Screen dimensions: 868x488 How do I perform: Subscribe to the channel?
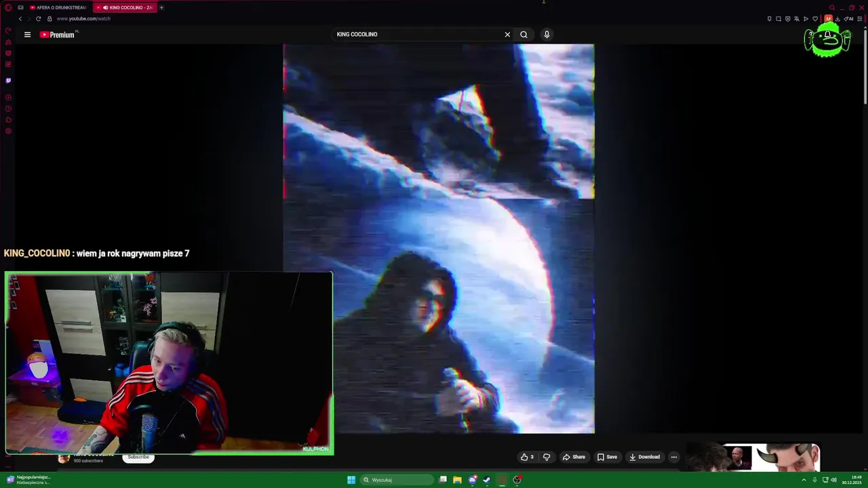pyautogui.click(x=138, y=457)
